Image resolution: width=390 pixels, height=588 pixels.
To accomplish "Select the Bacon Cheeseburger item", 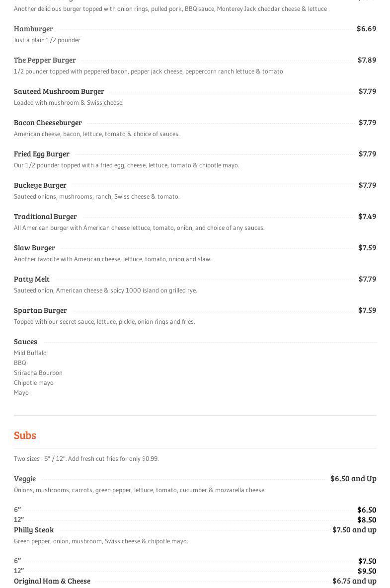I will pos(48,123).
